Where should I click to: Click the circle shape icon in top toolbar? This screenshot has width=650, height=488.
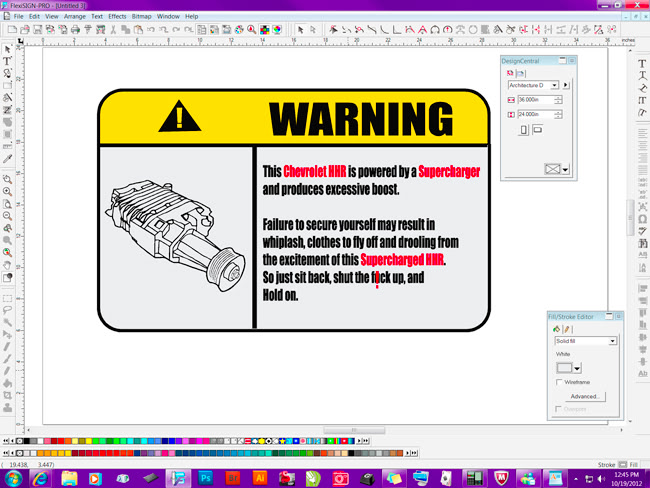[x=473, y=29]
